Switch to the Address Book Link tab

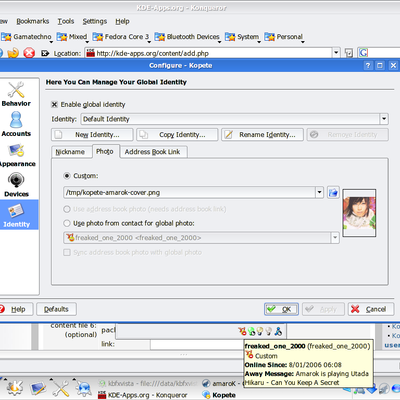(x=152, y=152)
